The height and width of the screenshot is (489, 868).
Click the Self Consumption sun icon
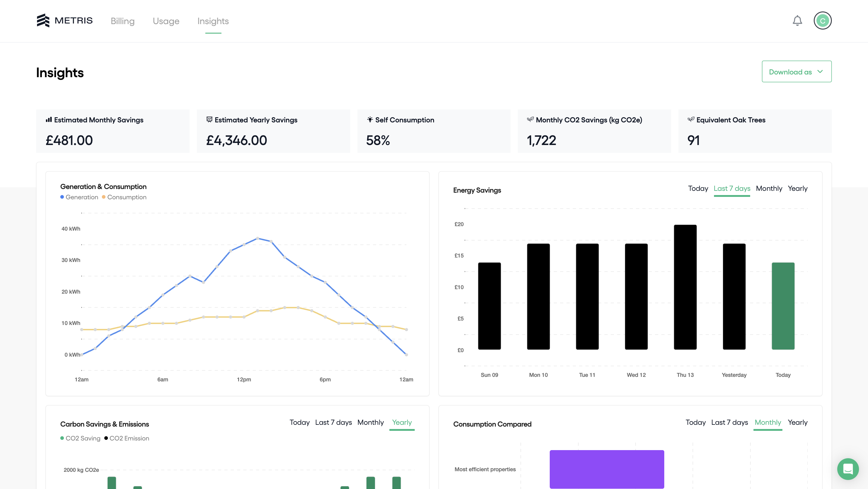click(370, 120)
